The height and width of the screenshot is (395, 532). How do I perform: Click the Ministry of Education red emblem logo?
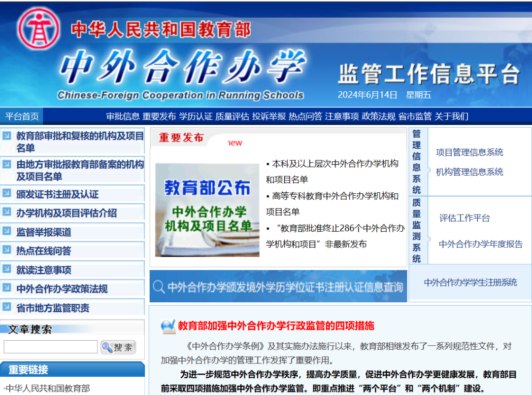click(39, 29)
